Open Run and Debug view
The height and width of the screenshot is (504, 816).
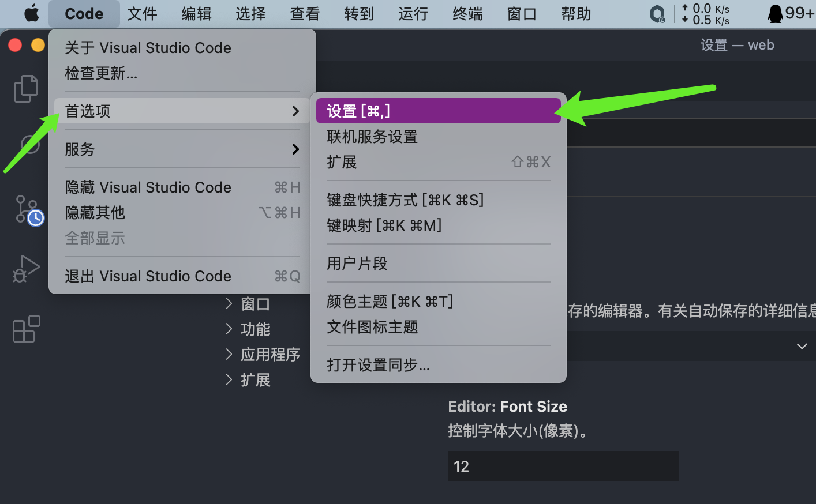coord(26,269)
